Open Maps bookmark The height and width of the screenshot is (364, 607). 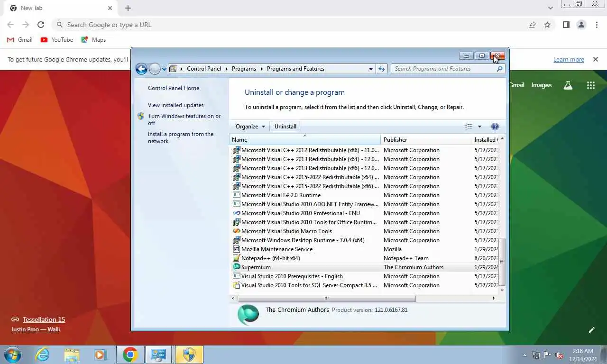pos(93,40)
